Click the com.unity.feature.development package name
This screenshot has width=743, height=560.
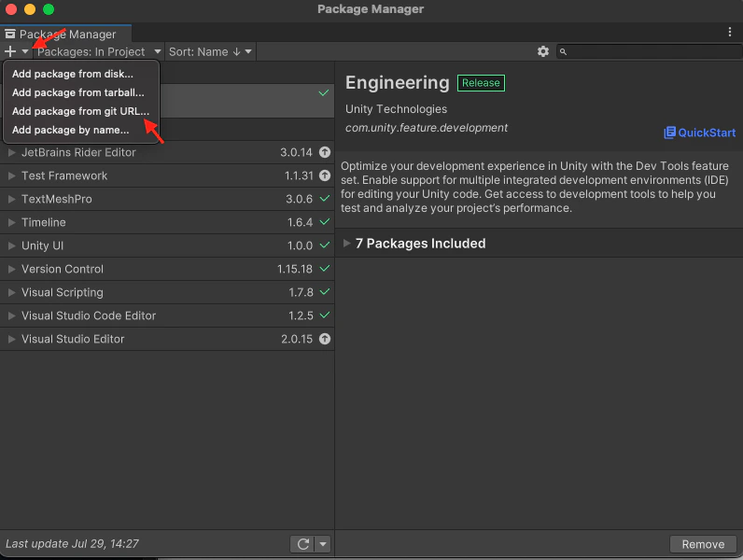click(426, 128)
